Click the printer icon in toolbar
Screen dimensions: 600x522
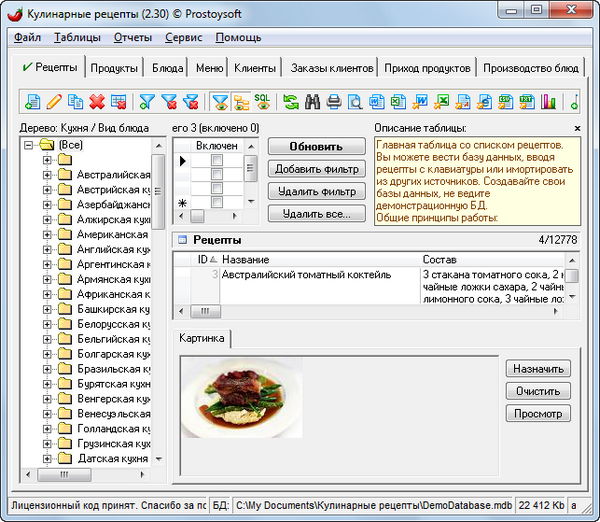pyautogui.click(x=333, y=101)
